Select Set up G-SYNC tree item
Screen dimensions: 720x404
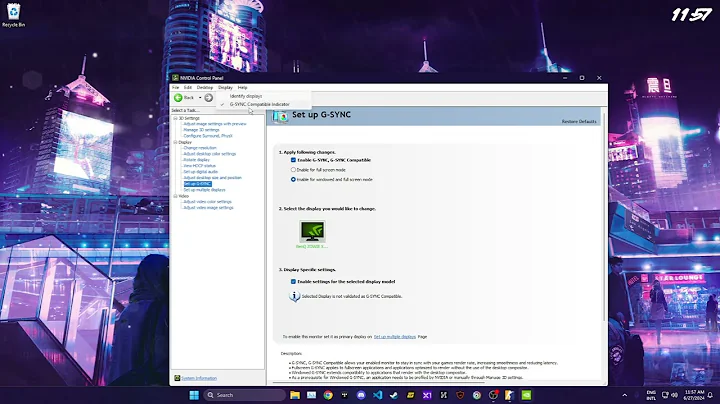coord(197,184)
